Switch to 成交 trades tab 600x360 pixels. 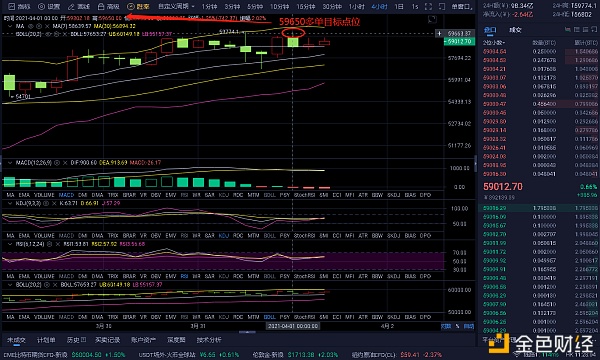[515, 30]
